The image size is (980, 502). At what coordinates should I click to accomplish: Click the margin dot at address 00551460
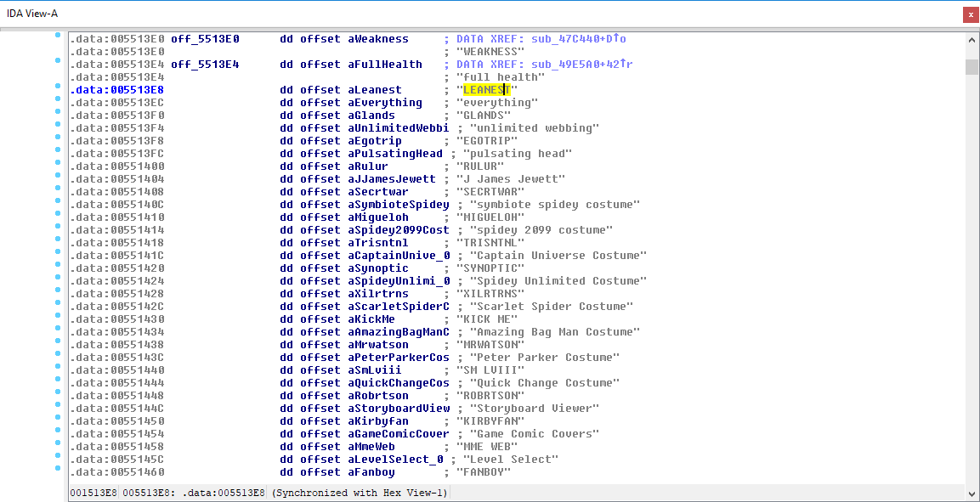(x=58, y=469)
